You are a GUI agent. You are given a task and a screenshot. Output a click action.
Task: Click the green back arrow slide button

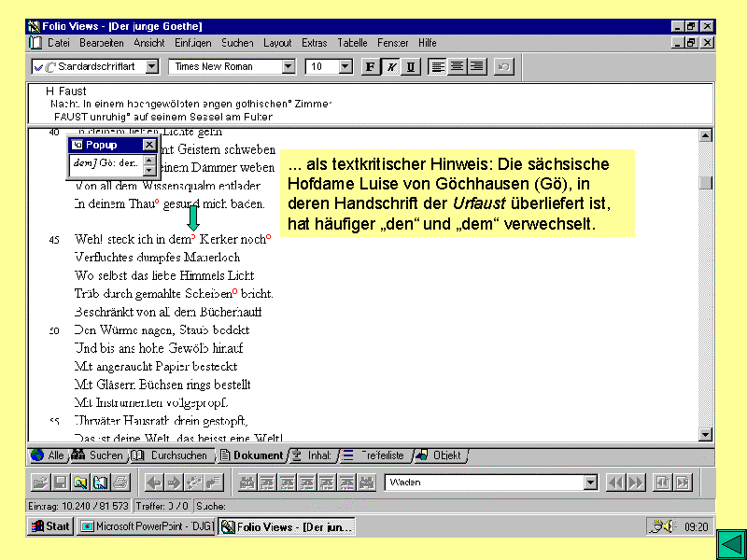click(x=728, y=544)
